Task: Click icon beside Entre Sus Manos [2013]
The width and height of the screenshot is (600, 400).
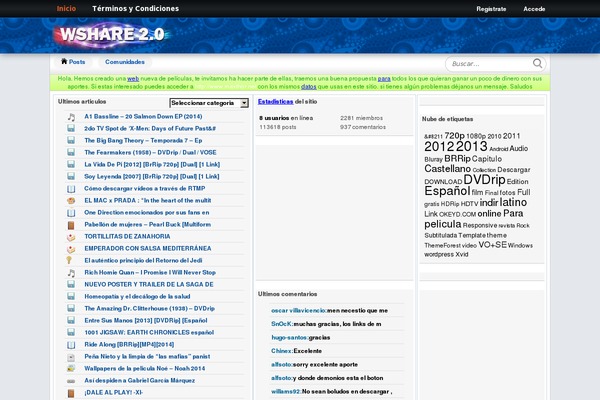Action: 71,320
